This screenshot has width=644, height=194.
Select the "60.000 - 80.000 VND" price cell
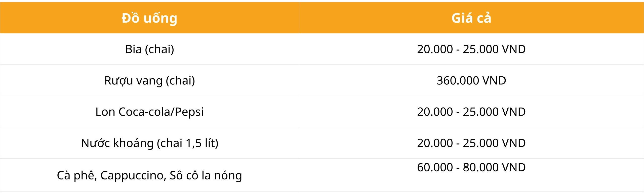point(471,167)
